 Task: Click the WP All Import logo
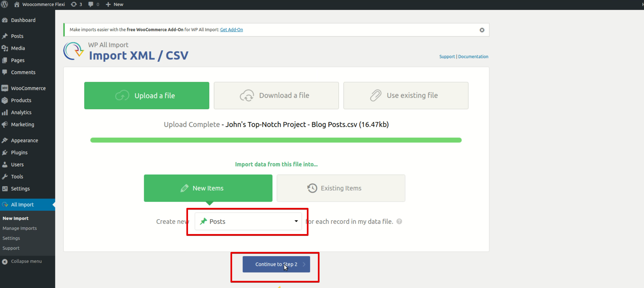coord(74,51)
